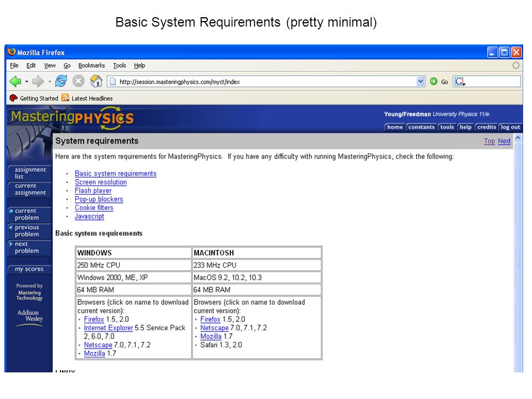Click the Mozilla link in Macintosh column

click(211, 336)
